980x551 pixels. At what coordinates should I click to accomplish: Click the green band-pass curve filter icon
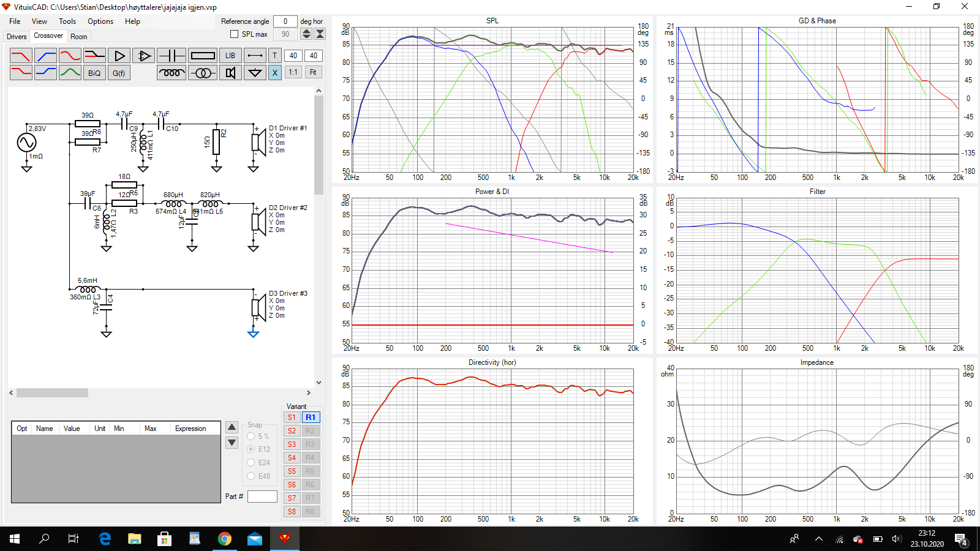(x=70, y=73)
